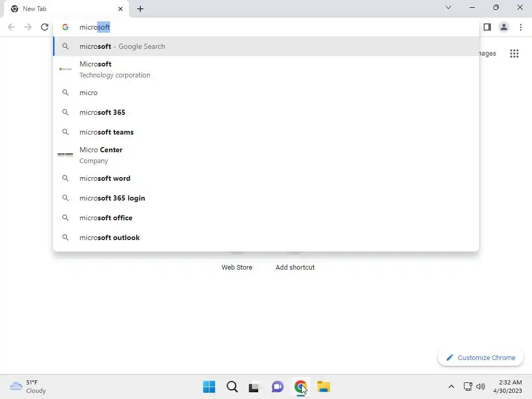Go back with the Back arrow
Screen dimensions: 532x399
[11, 27]
